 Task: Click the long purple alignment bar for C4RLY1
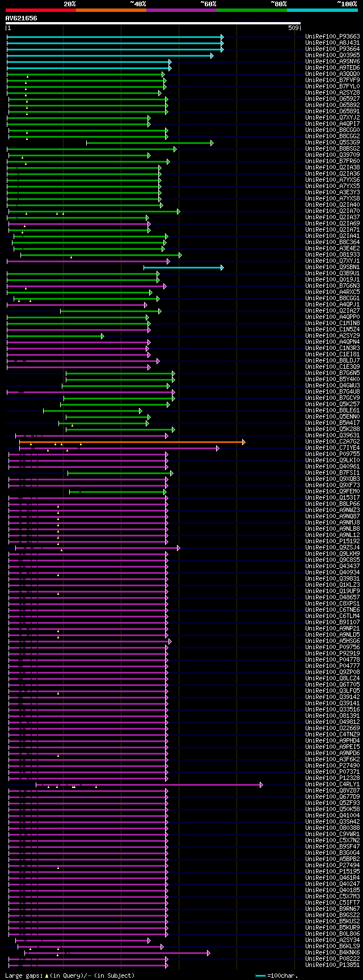(149, 785)
